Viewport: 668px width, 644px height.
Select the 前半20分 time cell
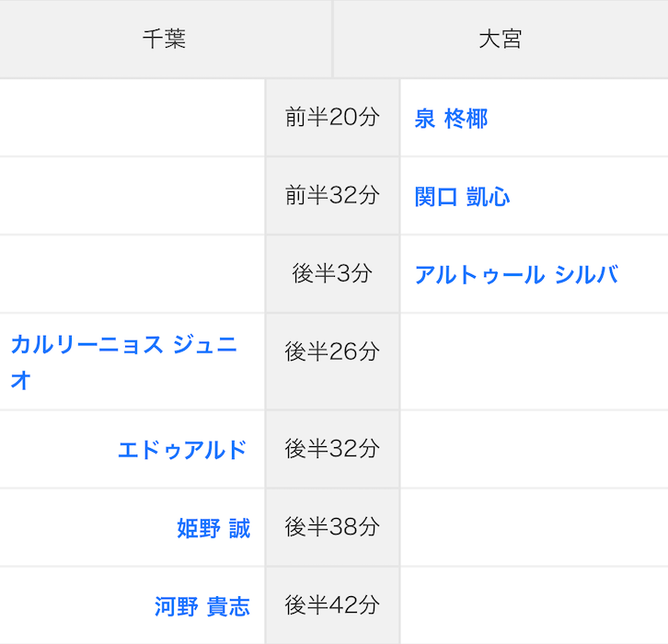[x=332, y=118]
